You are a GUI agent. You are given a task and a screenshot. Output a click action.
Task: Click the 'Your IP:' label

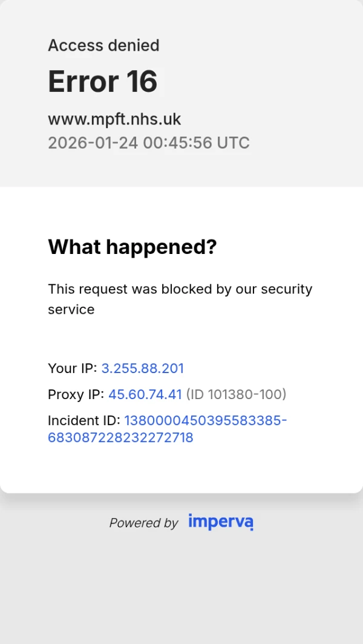[x=72, y=368]
